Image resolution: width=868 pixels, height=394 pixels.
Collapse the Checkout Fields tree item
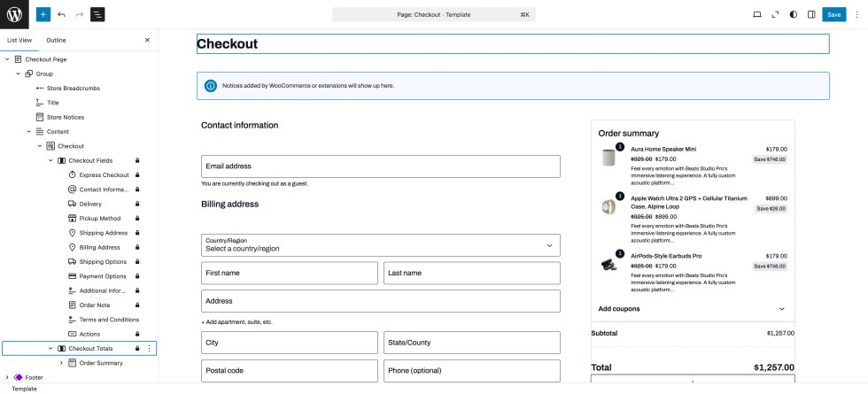pyautogui.click(x=50, y=160)
